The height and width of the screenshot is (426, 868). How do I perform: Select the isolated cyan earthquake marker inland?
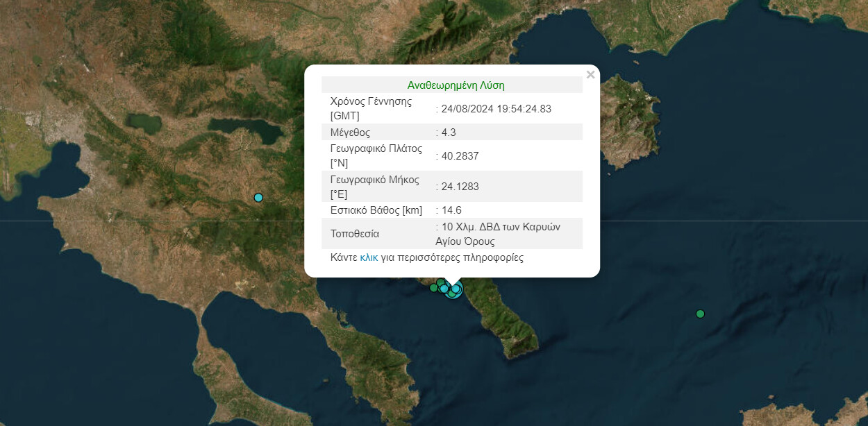pyautogui.click(x=258, y=198)
